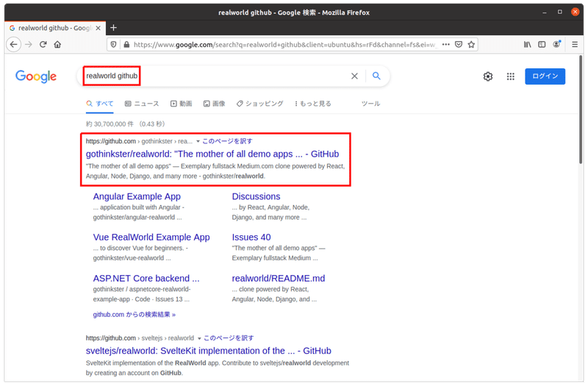Viewport: 588px width, 386px height.
Task: Open Google settings gear
Action: [x=488, y=76]
